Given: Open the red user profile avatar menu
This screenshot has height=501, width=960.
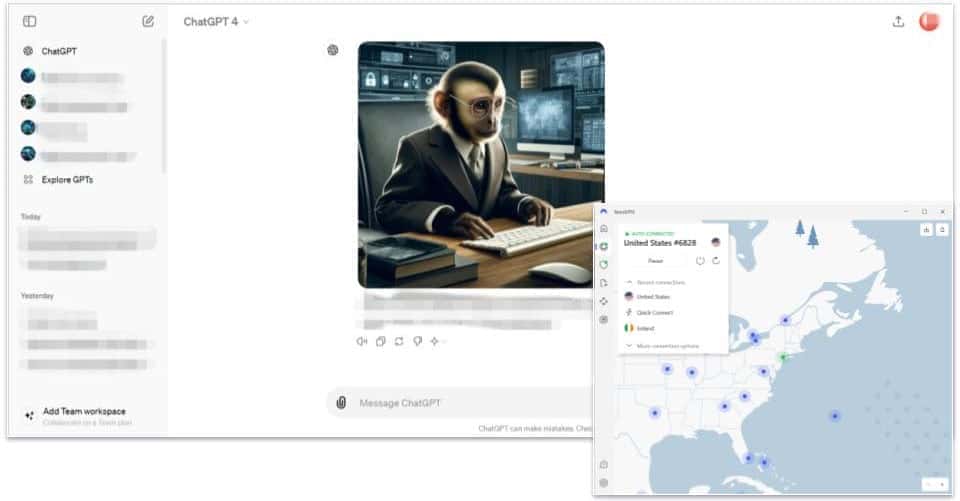Looking at the screenshot, I should (x=929, y=21).
